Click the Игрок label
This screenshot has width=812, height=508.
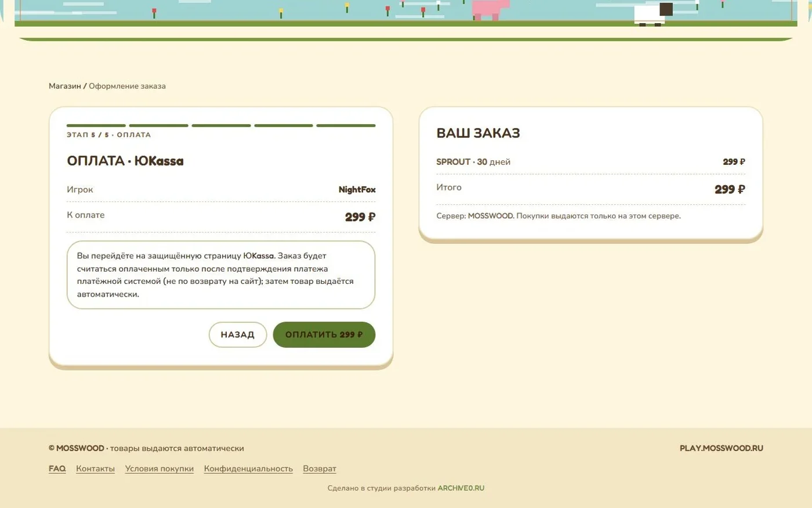pyautogui.click(x=80, y=190)
